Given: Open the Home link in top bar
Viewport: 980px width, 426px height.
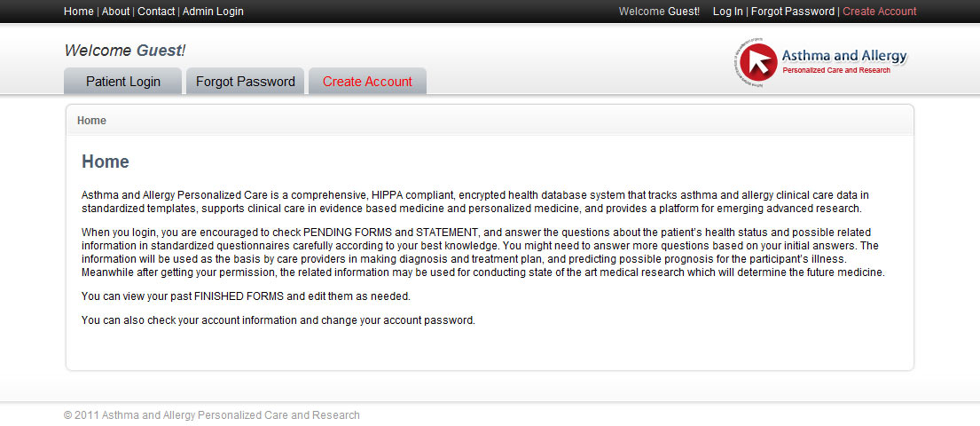Looking at the screenshot, I should pos(79,12).
